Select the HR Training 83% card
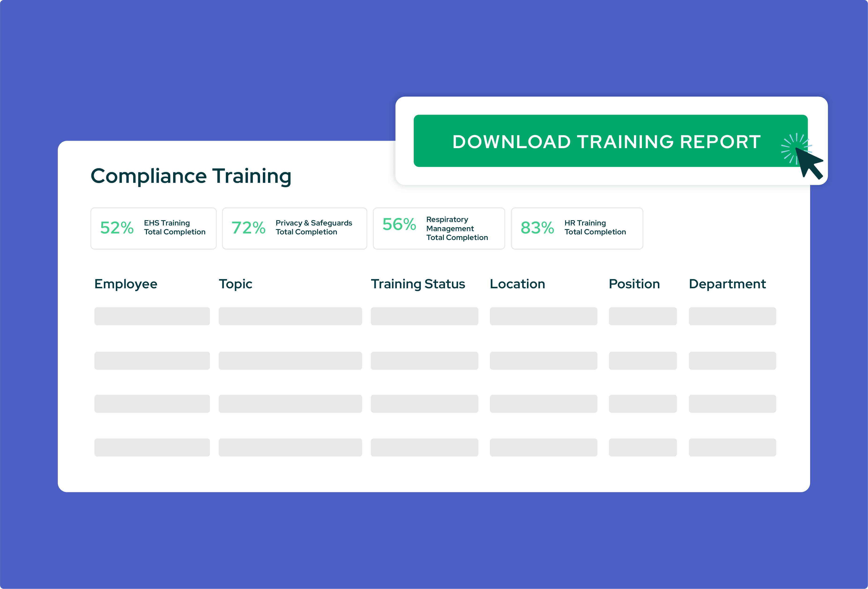868x589 pixels. 577,228
